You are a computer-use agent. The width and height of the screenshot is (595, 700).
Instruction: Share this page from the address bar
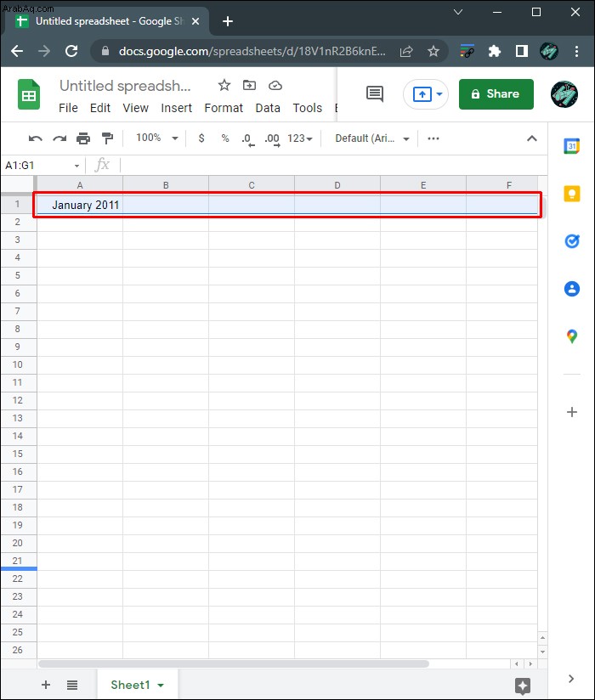point(406,51)
